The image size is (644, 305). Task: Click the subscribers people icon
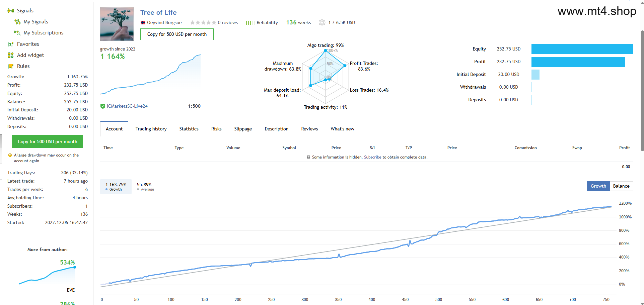click(x=322, y=22)
